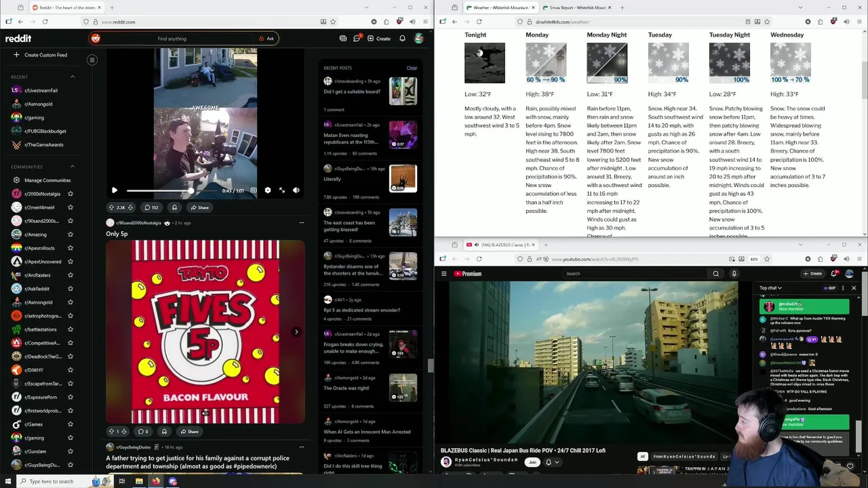Image resolution: width=868 pixels, height=488 pixels.
Task: Collapse the RECENT section in sidebar
Action: pyautogui.click(x=73, y=77)
